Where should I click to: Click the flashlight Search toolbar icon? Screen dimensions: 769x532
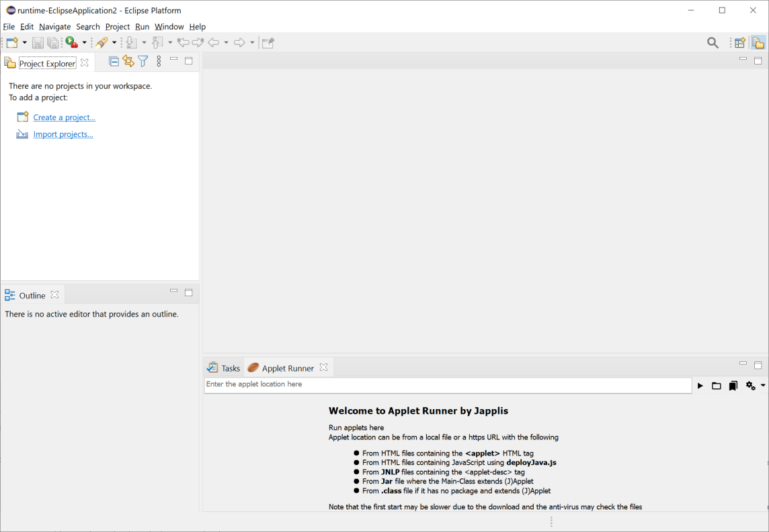102,42
